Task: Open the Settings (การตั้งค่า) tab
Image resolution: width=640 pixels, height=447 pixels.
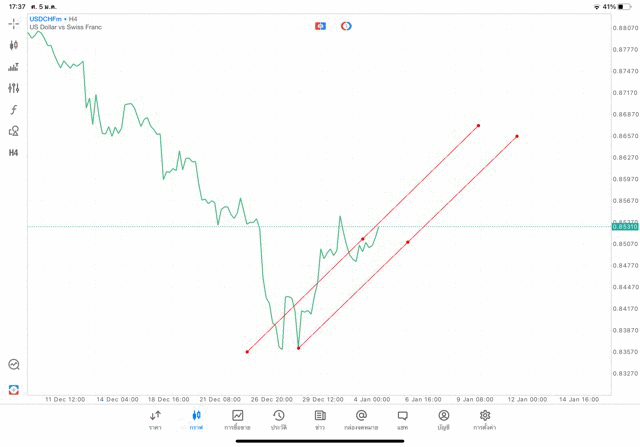Action: [x=485, y=420]
